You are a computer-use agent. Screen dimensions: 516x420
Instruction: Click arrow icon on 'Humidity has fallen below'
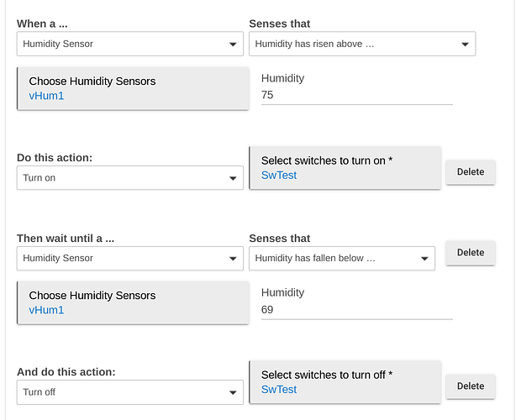(424, 259)
